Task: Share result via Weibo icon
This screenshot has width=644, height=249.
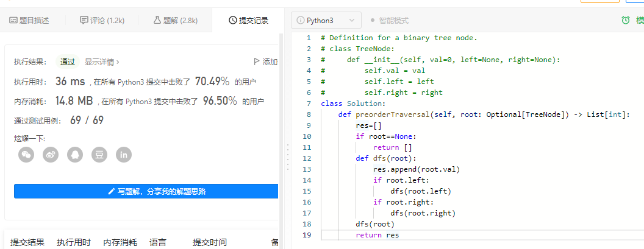Action: point(51,155)
